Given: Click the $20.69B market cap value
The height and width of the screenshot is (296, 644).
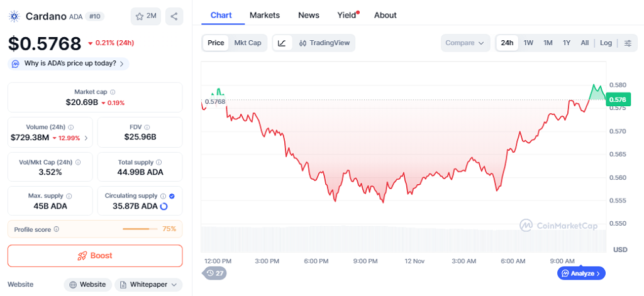Looking at the screenshot, I should click(82, 102).
